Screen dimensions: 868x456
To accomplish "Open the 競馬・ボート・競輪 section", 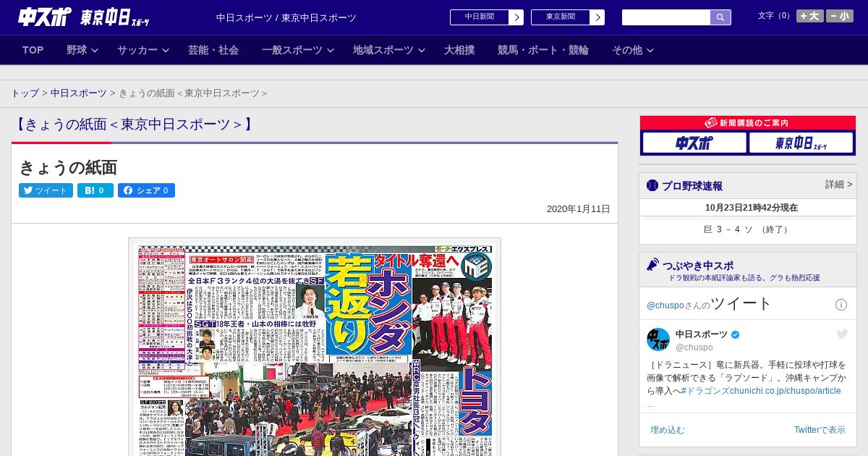I will pos(543,50).
